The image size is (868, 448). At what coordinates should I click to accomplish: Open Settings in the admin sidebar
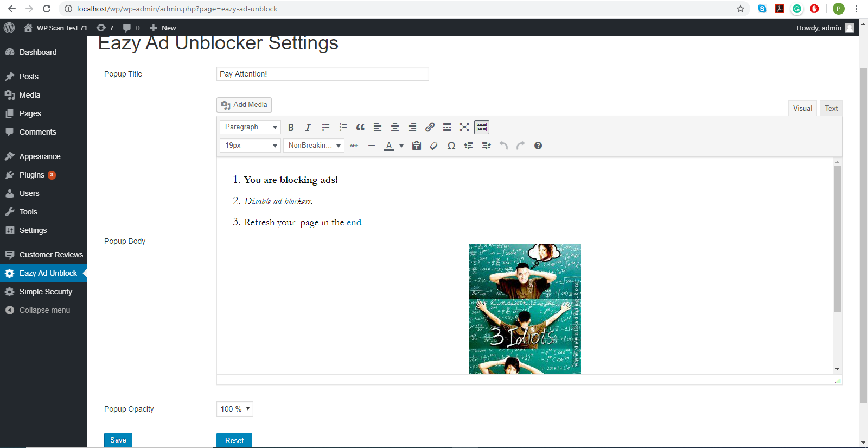43,230
